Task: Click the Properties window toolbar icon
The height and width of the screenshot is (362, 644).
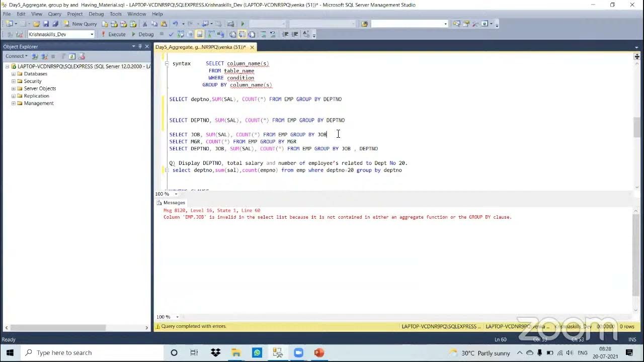Action: (466, 24)
